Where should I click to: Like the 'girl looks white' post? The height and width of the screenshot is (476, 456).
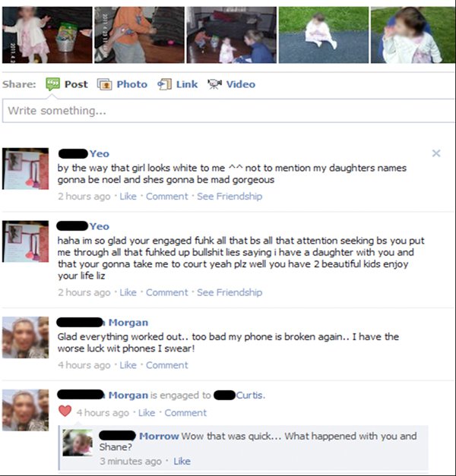coord(128,197)
